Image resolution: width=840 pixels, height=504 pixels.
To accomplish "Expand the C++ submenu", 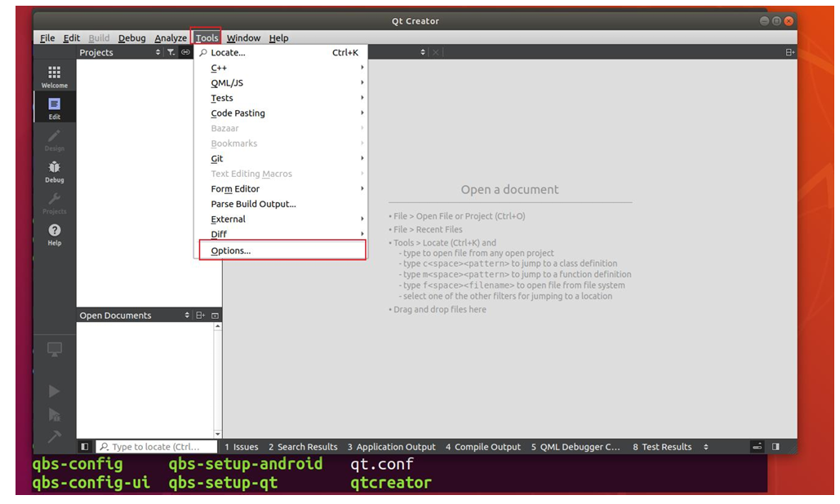I will pos(282,68).
